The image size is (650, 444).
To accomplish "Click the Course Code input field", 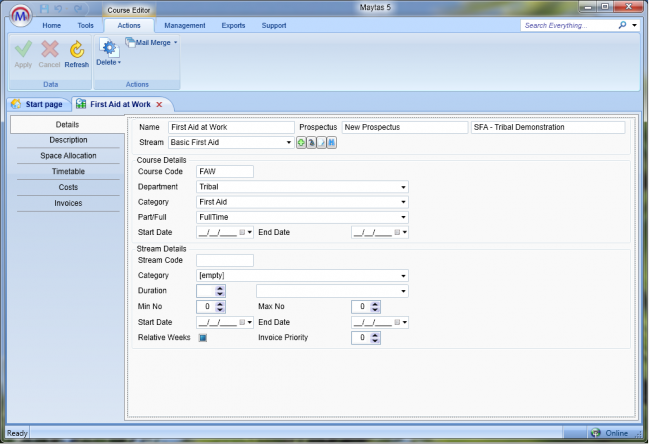I will point(225,171).
